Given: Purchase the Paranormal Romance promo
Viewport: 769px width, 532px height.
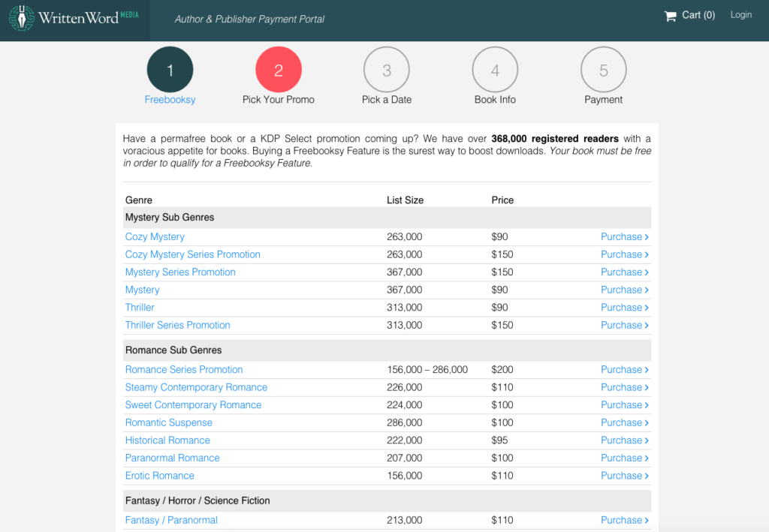Looking at the screenshot, I should coord(624,458).
